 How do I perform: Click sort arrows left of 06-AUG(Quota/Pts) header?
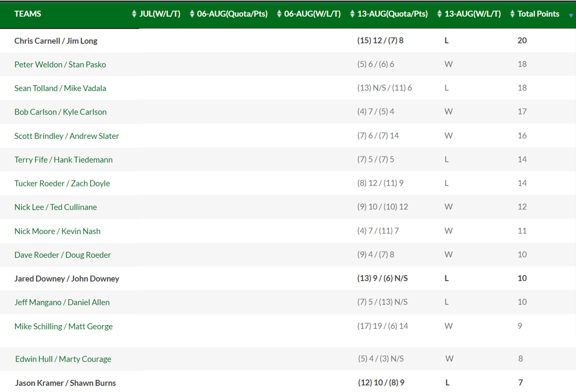point(192,14)
